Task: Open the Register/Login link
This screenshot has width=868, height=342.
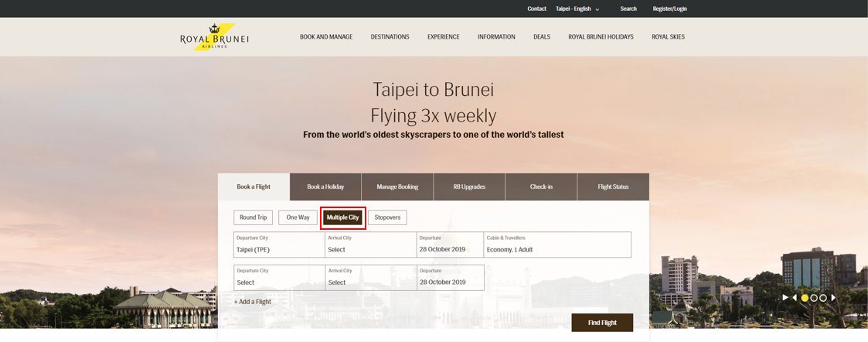Action: pos(669,9)
